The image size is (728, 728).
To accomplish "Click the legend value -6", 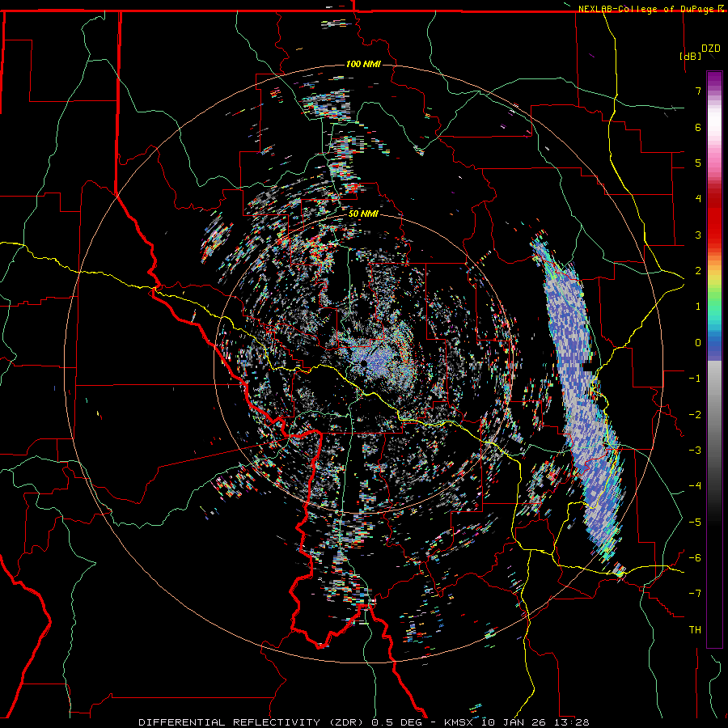I will tap(695, 558).
